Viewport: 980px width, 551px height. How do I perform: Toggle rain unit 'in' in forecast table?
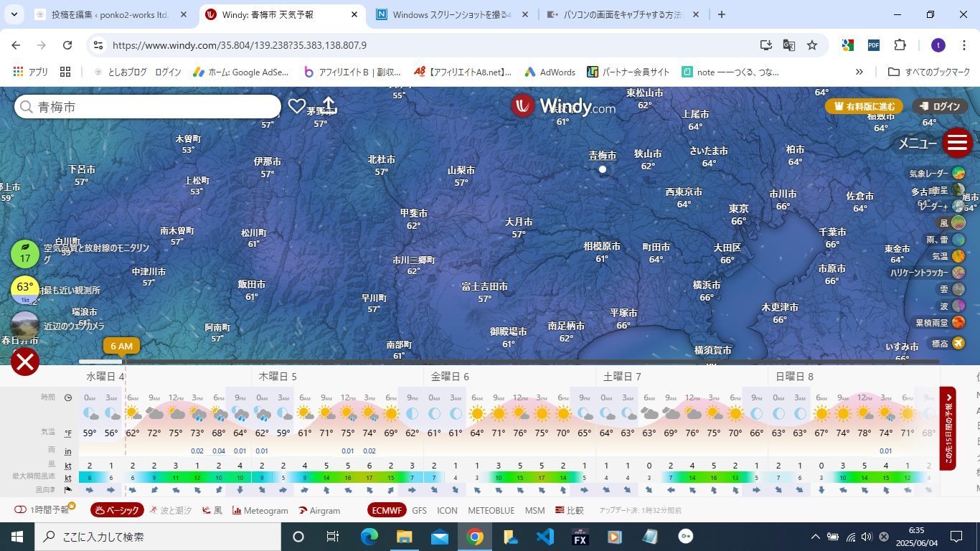[x=68, y=451]
